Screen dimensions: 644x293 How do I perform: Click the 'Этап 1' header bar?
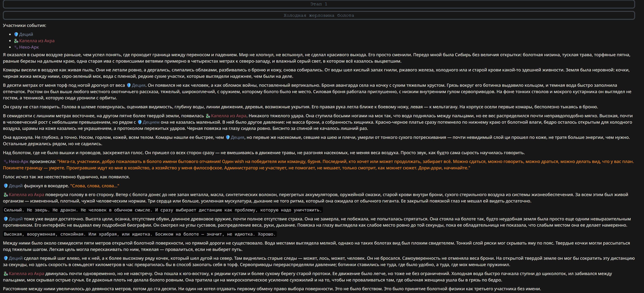[319, 4]
